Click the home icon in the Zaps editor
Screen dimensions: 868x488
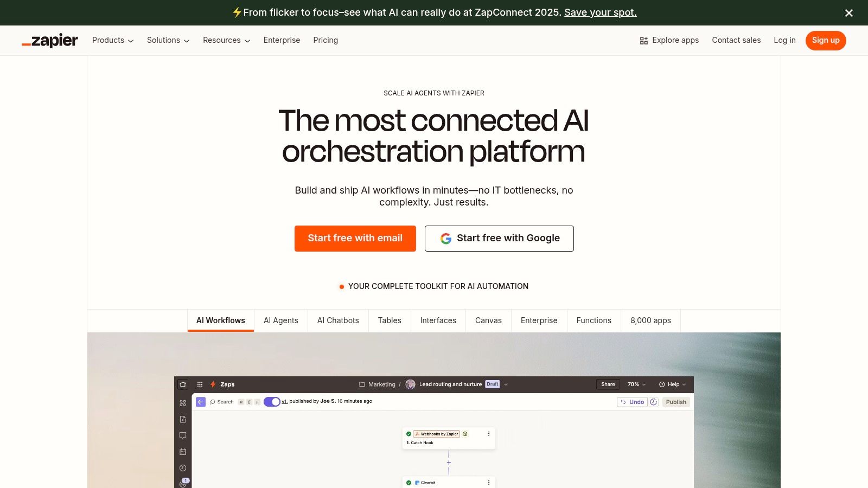point(183,384)
